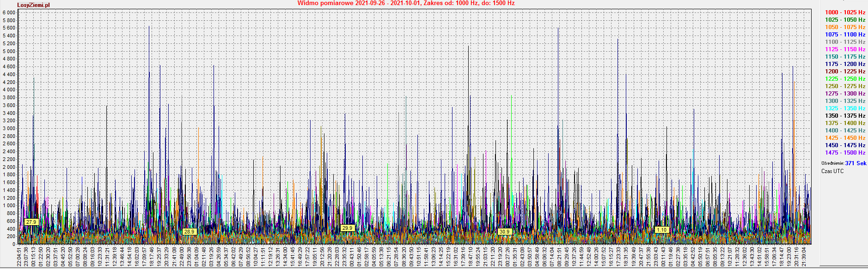Click the LosyZiemi.pl site label
Screen dimensions: 868x269
point(33,5)
